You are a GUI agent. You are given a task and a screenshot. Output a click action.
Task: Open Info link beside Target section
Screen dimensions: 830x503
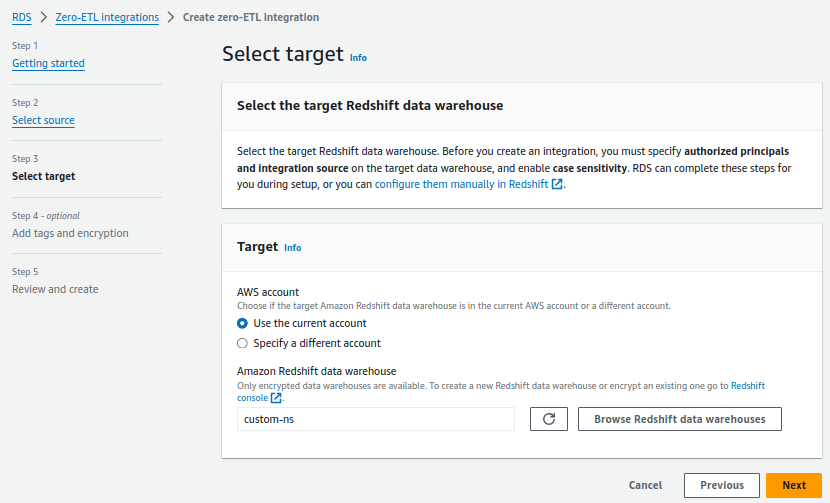292,248
